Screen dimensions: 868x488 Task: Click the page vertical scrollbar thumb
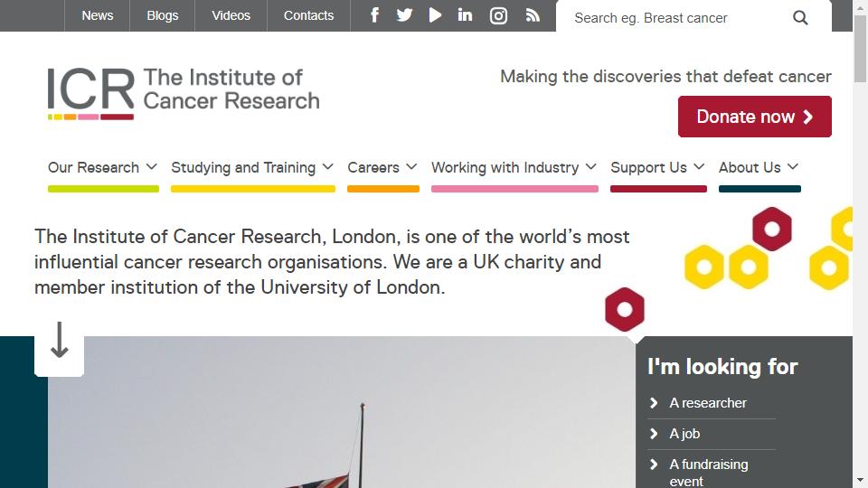click(860, 49)
